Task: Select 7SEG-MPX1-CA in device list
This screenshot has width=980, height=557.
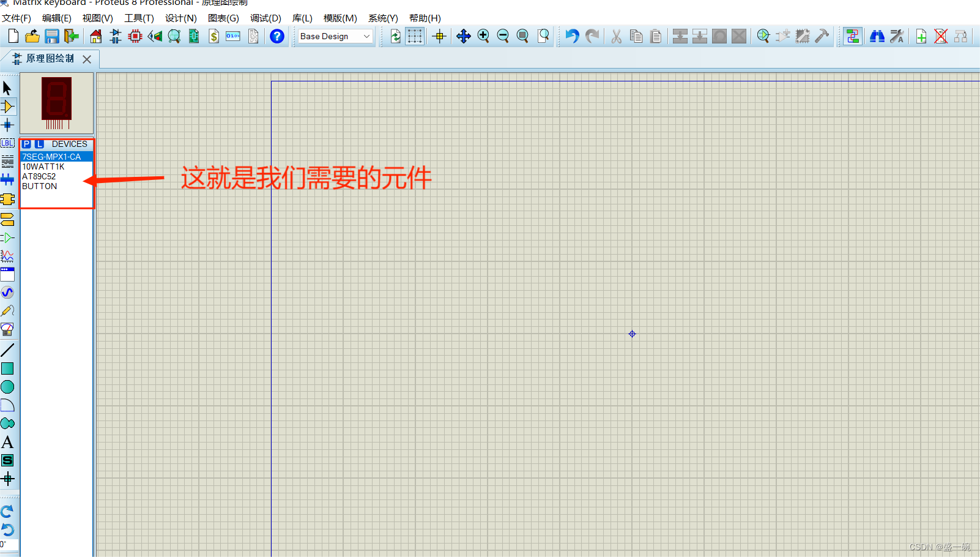Action: (56, 157)
